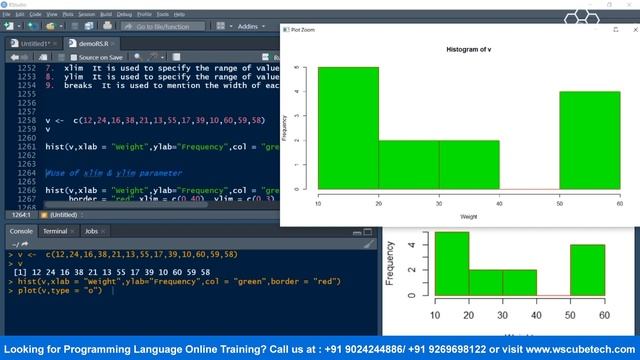Open the Session menu
The width and height of the screenshot is (640, 360).
coord(87,14)
